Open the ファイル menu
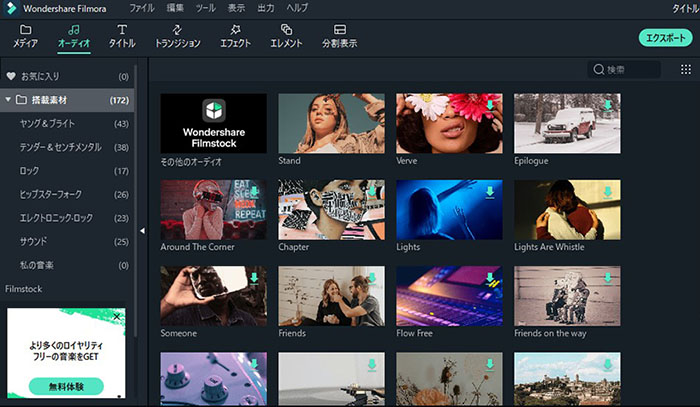 point(142,8)
